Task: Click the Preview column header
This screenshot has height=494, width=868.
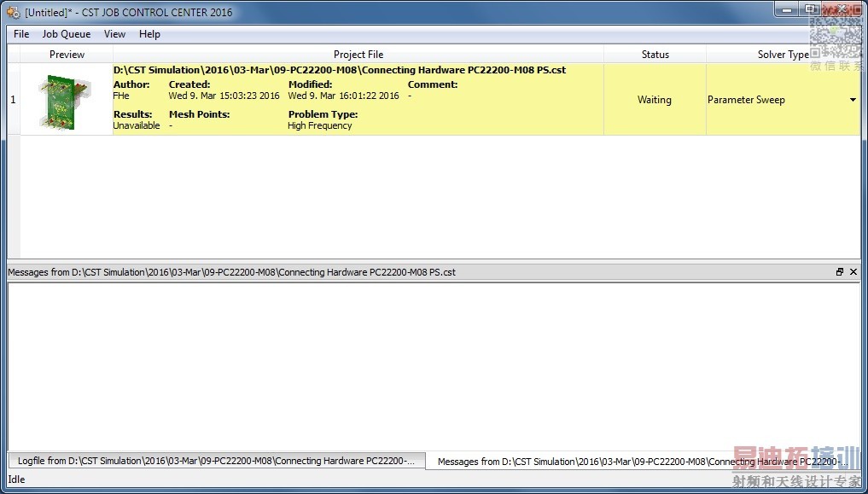Action: [67, 55]
